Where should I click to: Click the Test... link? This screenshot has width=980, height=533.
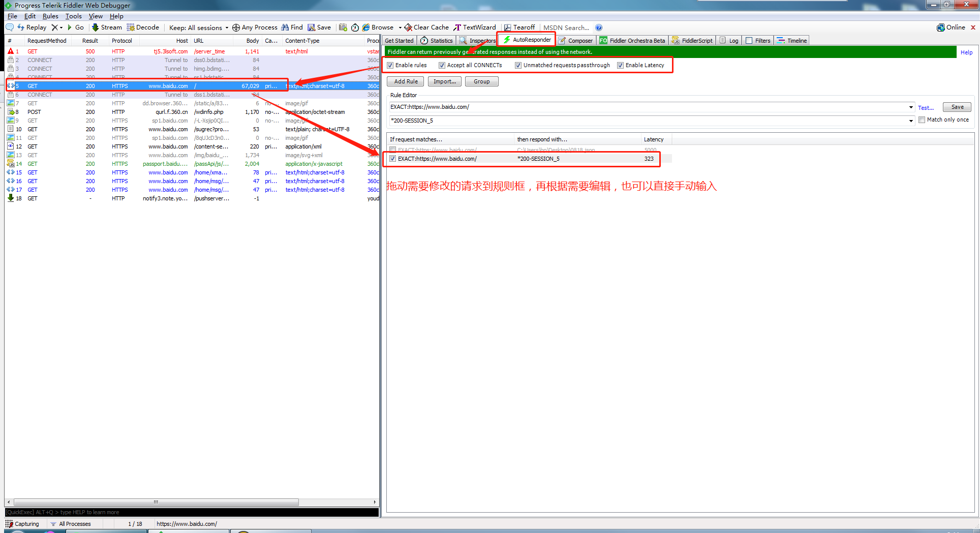(926, 108)
